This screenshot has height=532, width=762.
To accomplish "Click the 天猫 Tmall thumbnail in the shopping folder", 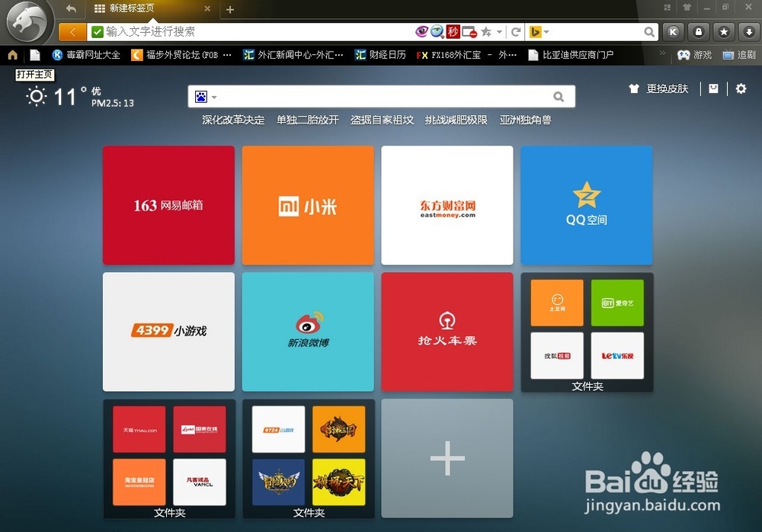I will [x=139, y=429].
